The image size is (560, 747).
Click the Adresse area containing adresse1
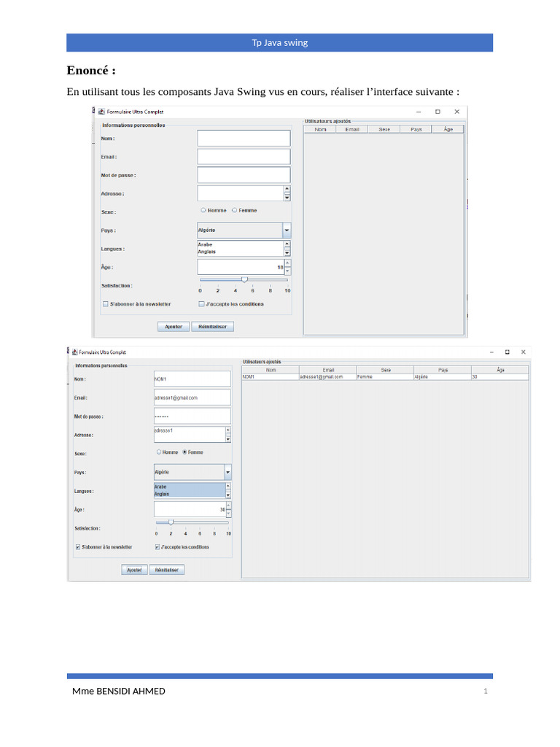(x=190, y=434)
